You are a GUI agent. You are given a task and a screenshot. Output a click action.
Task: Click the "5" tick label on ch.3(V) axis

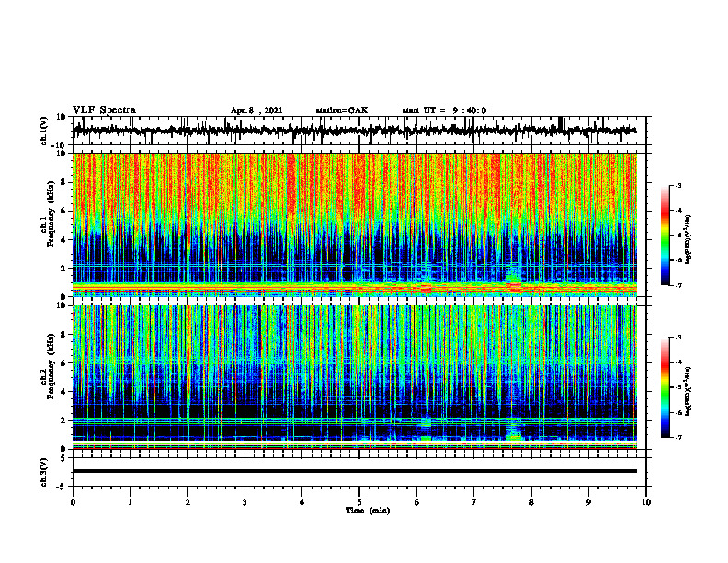(63, 458)
